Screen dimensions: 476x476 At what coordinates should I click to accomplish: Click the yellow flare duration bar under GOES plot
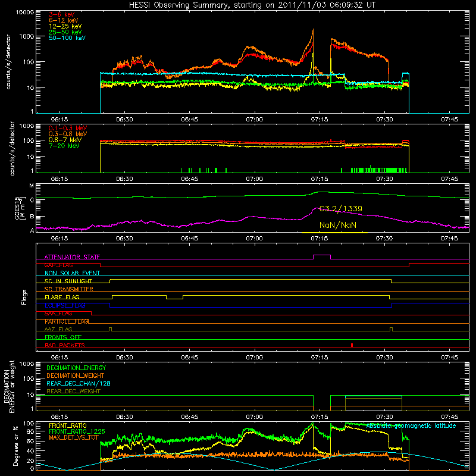point(334,233)
